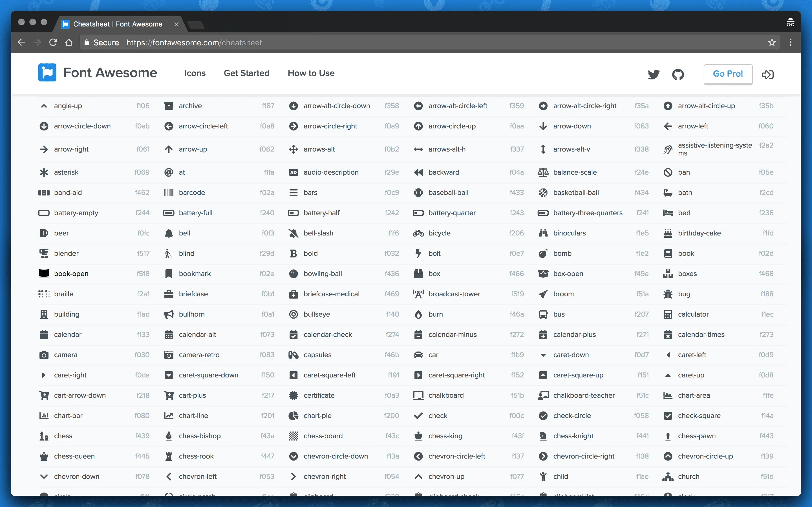Bookmark the page using the star icon

point(771,42)
